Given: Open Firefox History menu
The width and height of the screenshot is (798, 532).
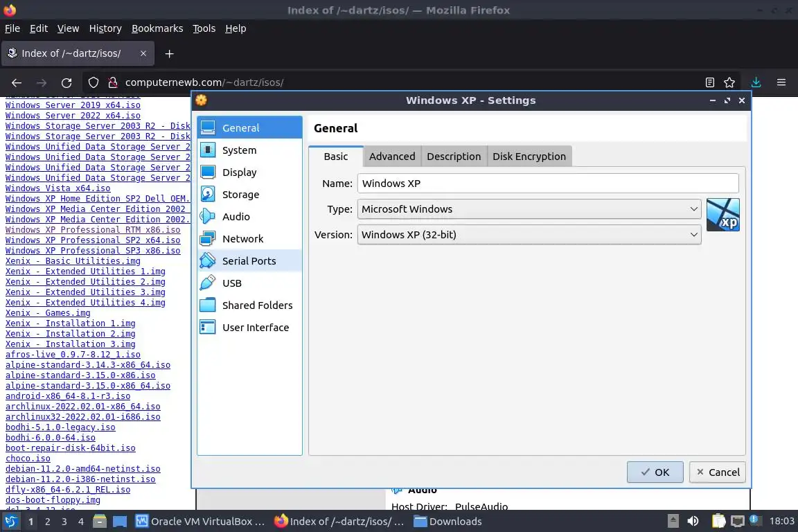Looking at the screenshot, I should point(105,28).
